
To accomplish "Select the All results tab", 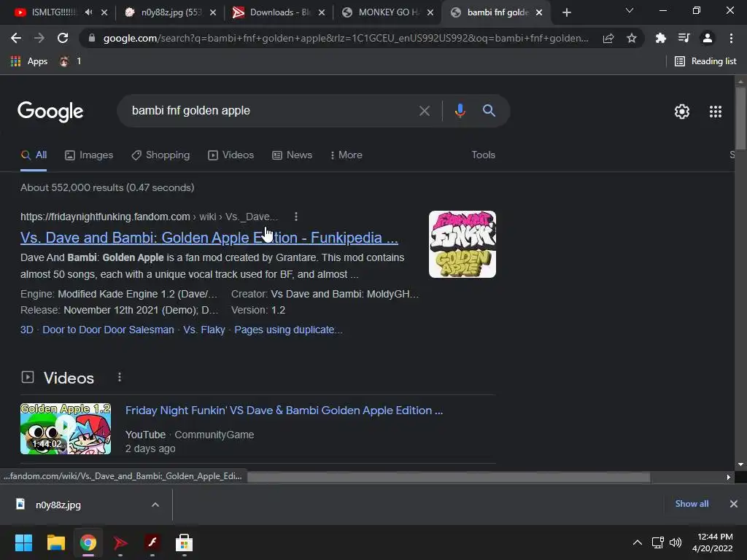I will coord(34,155).
